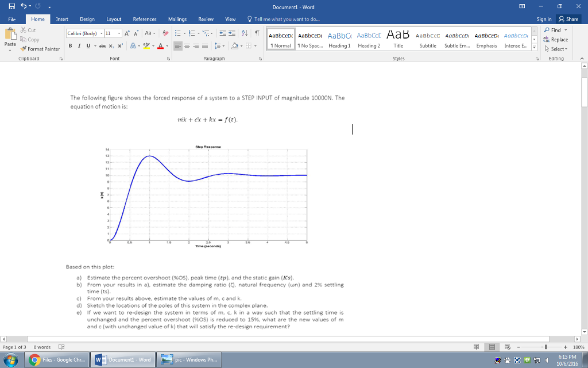
Task: Open pic Windows Photo Viewer taskbar item
Action: (189, 360)
